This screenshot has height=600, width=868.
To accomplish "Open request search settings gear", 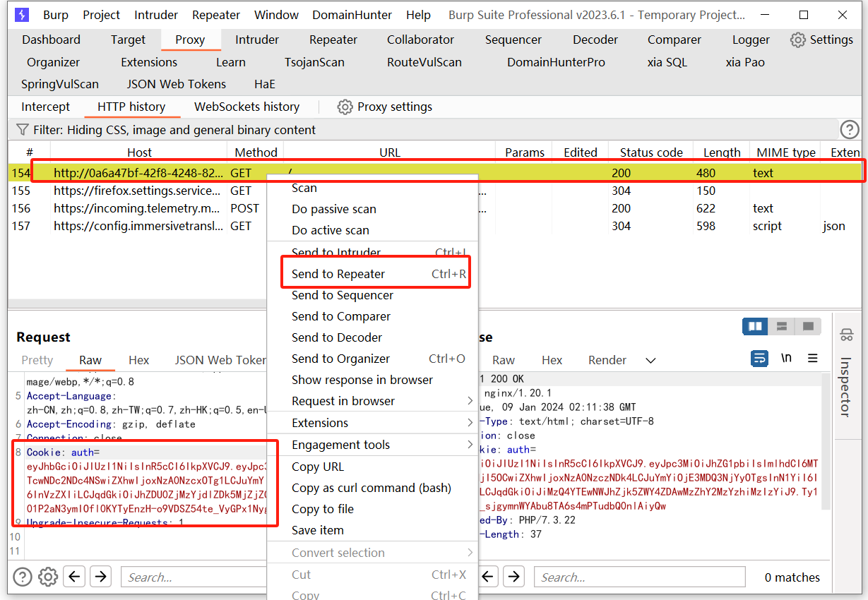I will (x=48, y=577).
